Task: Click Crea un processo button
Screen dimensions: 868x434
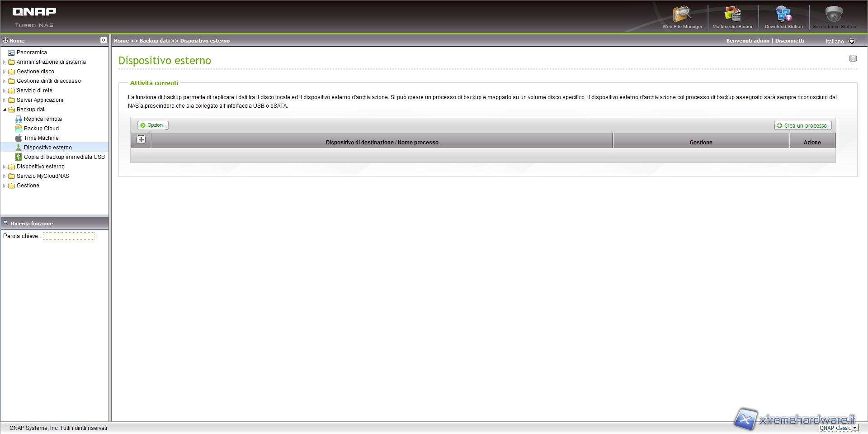Action: point(802,126)
